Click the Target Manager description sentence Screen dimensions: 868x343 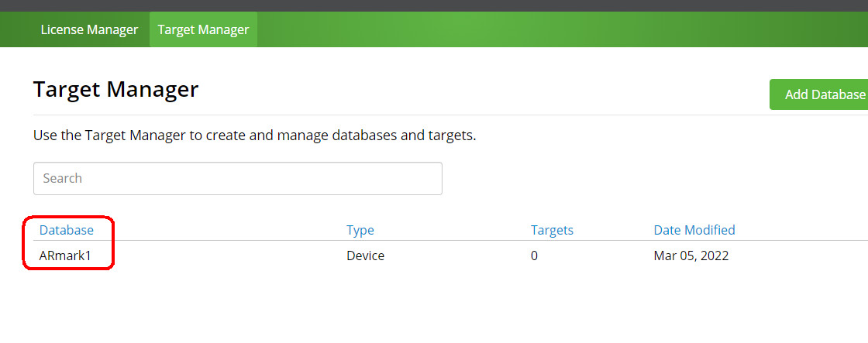(x=255, y=135)
